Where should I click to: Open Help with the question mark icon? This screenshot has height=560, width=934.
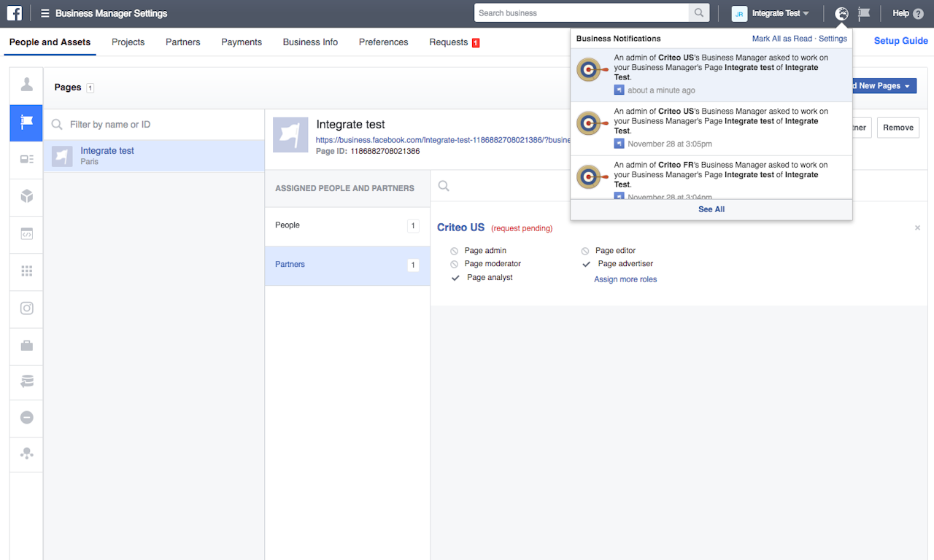918,14
